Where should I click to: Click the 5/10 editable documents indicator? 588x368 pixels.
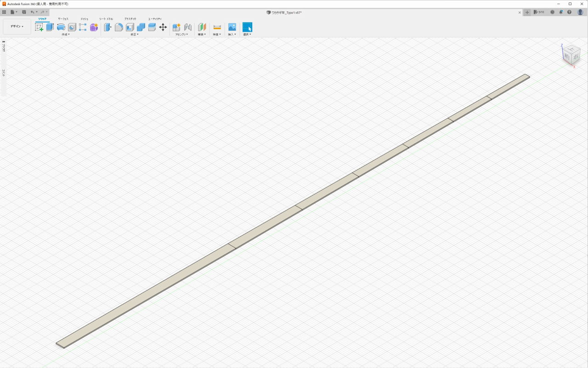(539, 12)
